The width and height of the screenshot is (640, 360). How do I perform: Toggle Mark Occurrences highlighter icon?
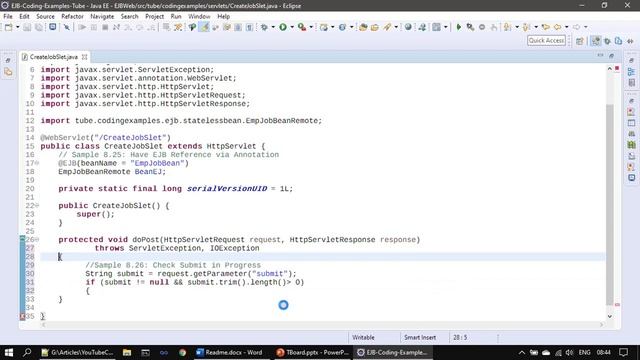[x=204, y=27]
